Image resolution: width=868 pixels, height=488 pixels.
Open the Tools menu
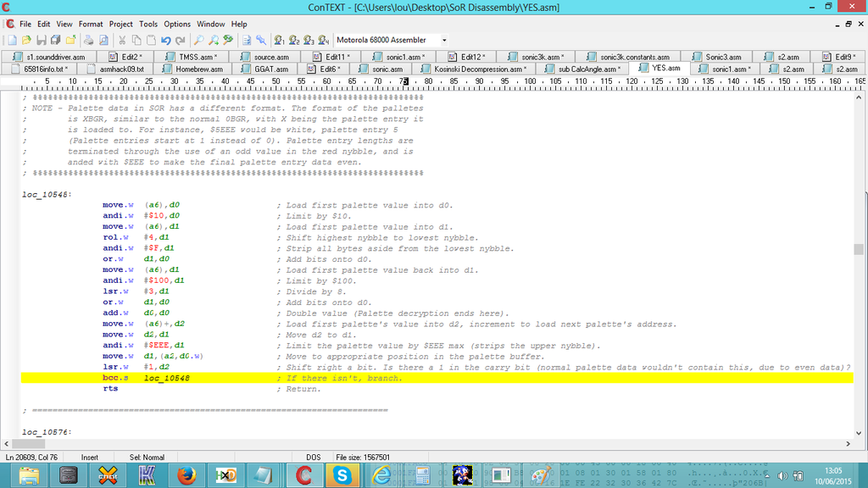[x=148, y=24]
